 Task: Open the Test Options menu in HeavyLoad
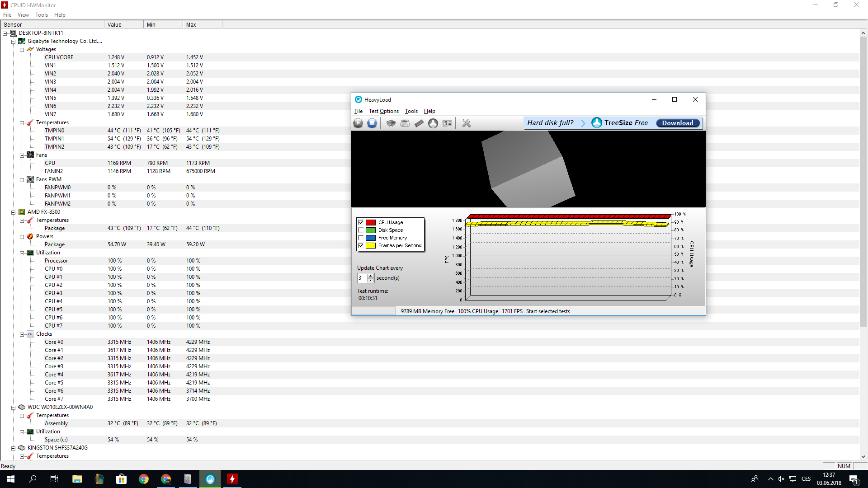point(383,111)
